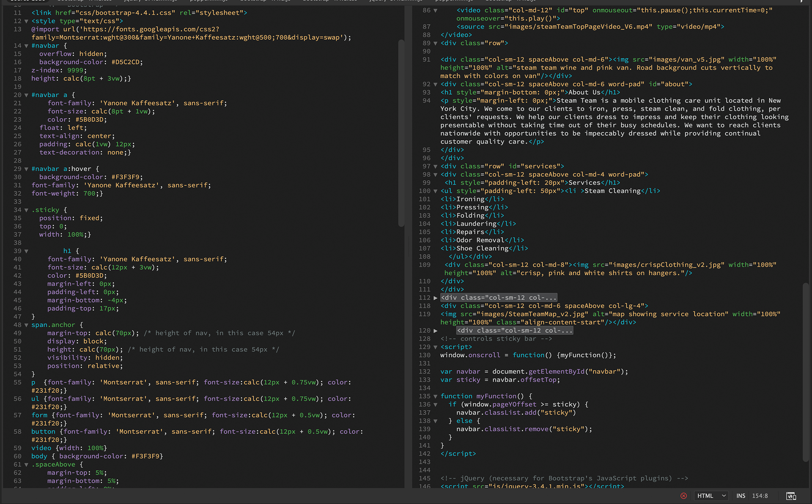This screenshot has width=812, height=504.
Task: Click the '#D5C2CD' color value on line 16
Action: [125, 62]
